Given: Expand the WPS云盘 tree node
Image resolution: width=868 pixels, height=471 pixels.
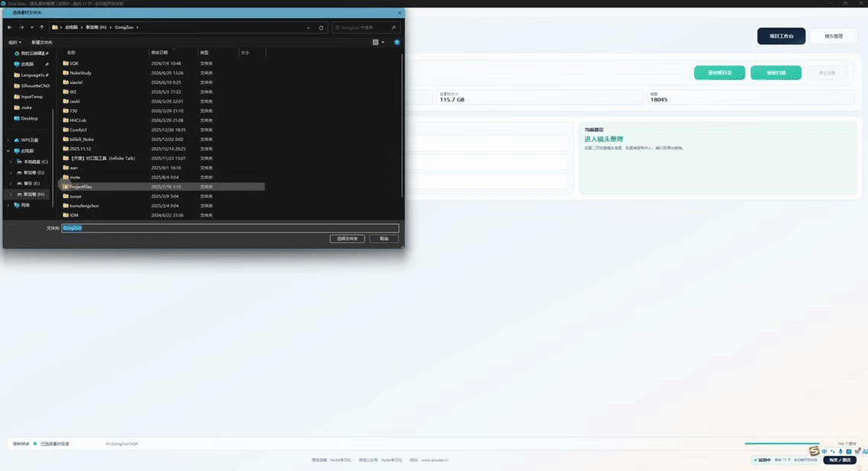Looking at the screenshot, I should [8, 140].
